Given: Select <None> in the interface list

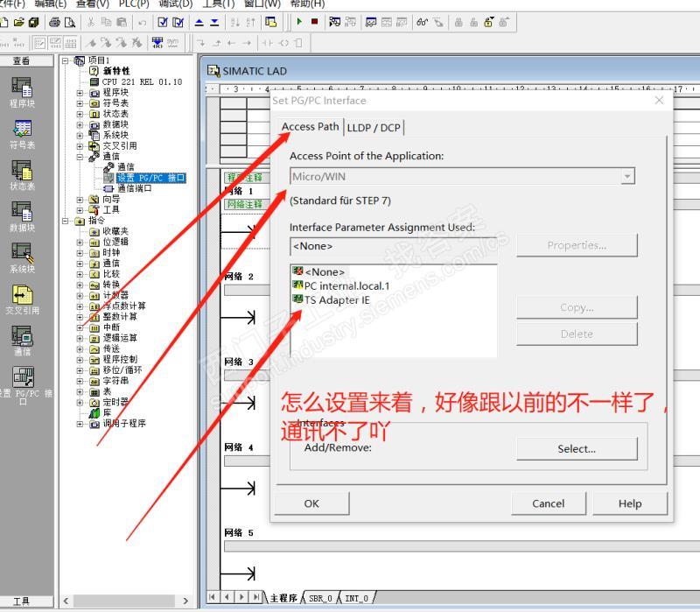Looking at the screenshot, I should pyautogui.click(x=318, y=271).
